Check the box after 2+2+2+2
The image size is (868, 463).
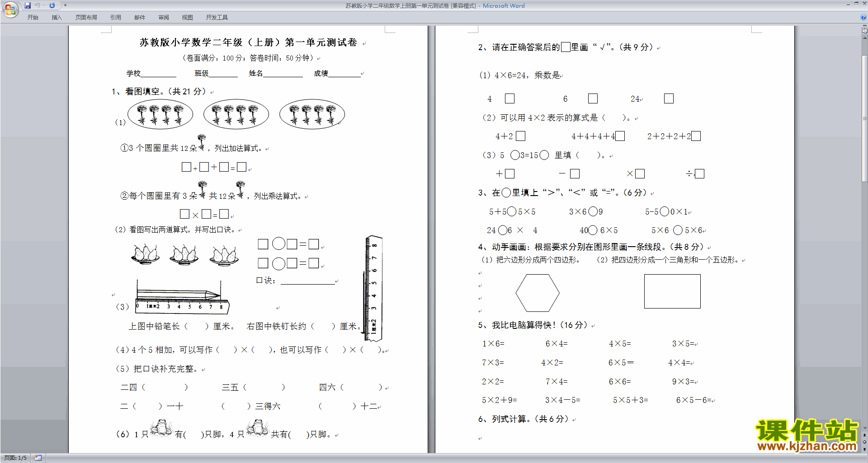(696, 136)
